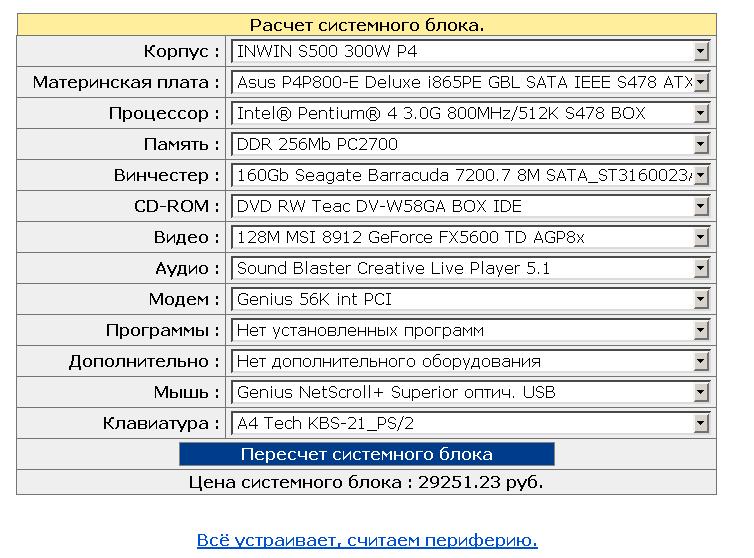Expand the Мышь mouse selection
The width and height of the screenshot is (754, 558).
[x=470, y=392]
